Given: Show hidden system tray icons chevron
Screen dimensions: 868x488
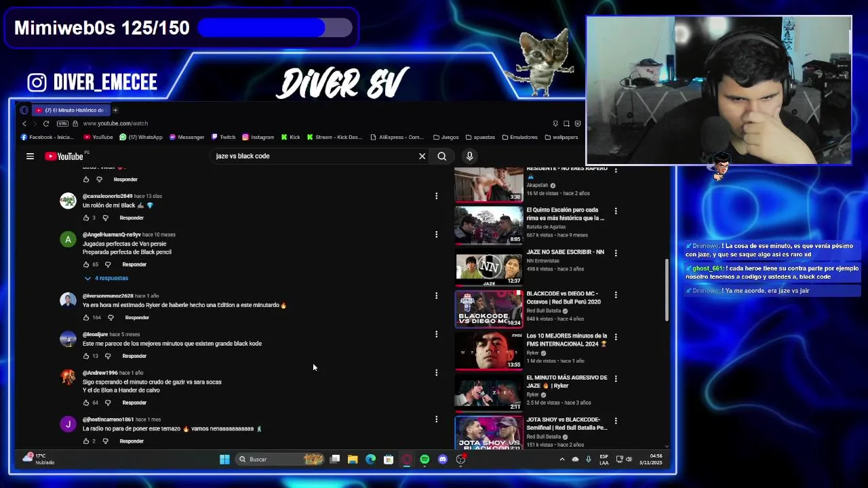Looking at the screenshot, I should [x=561, y=459].
